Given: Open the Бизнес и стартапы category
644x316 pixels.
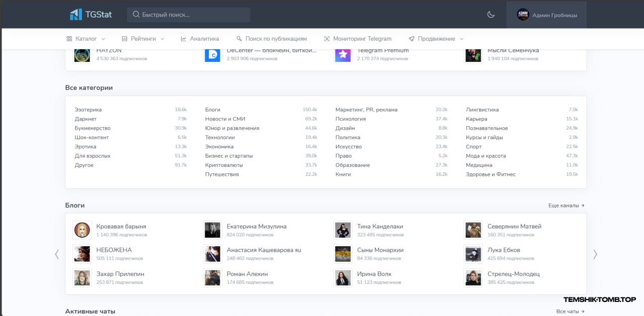Looking at the screenshot, I should pyautogui.click(x=229, y=156).
